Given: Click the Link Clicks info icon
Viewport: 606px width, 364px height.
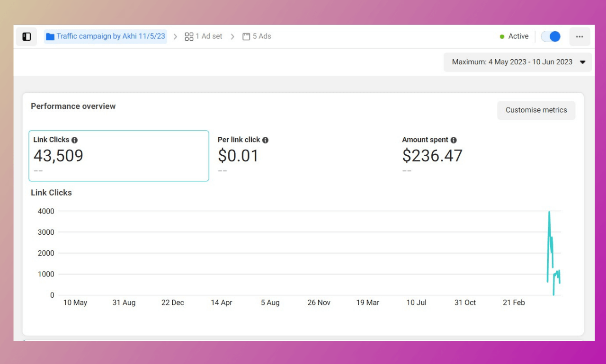Looking at the screenshot, I should point(74,140).
